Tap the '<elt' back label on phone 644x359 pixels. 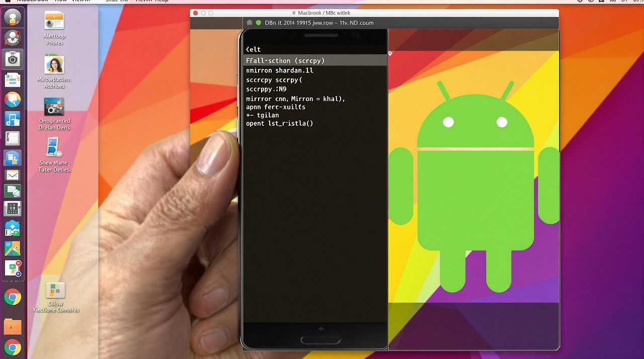[253, 49]
